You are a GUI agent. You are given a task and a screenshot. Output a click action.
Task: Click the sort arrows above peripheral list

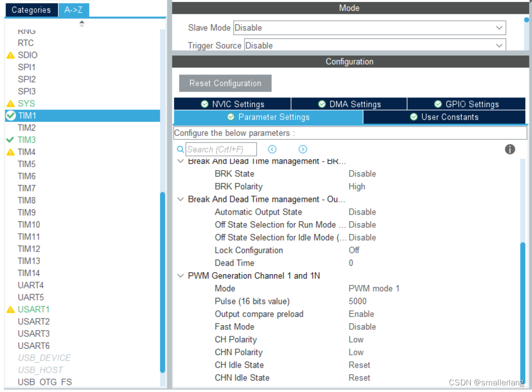[82, 24]
